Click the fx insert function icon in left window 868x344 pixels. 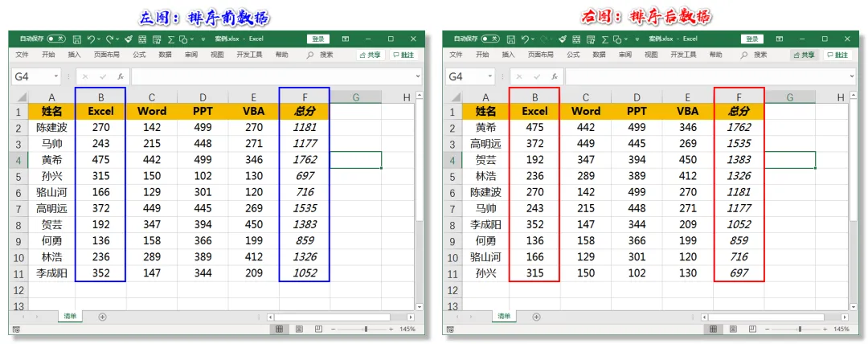[x=120, y=76]
